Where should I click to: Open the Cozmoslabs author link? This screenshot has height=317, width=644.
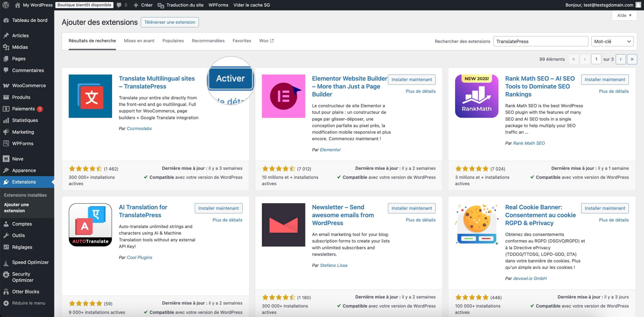click(x=139, y=128)
